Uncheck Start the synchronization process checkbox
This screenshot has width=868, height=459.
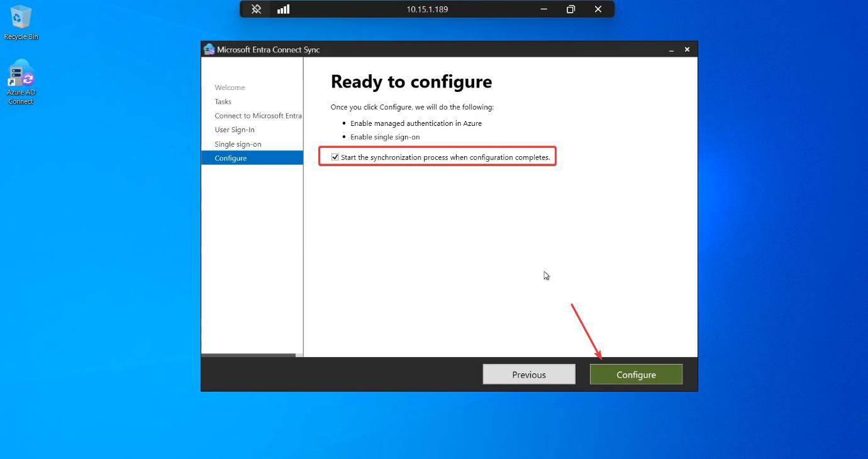tap(335, 157)
